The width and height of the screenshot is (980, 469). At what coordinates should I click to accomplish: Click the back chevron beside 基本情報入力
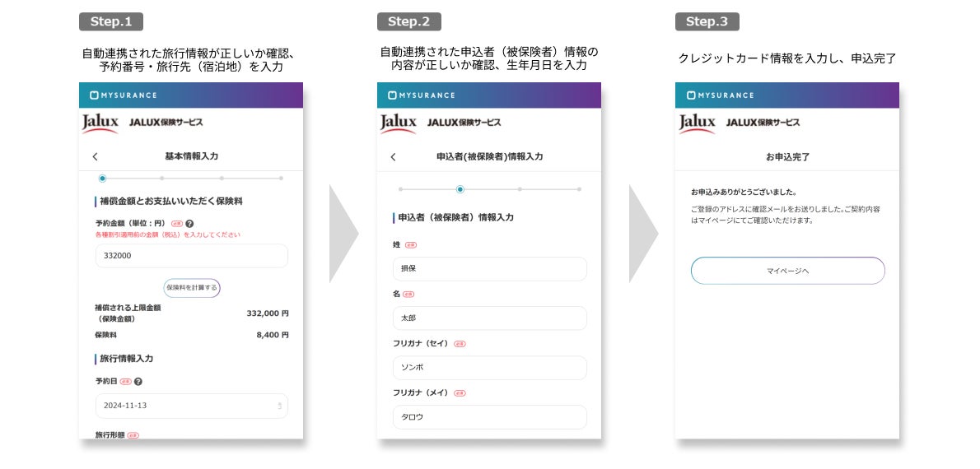(x=95, y=157)
